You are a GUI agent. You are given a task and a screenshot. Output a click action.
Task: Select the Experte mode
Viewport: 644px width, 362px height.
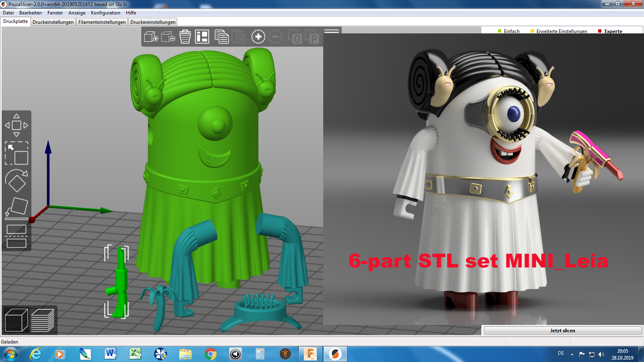pos(610,31)
